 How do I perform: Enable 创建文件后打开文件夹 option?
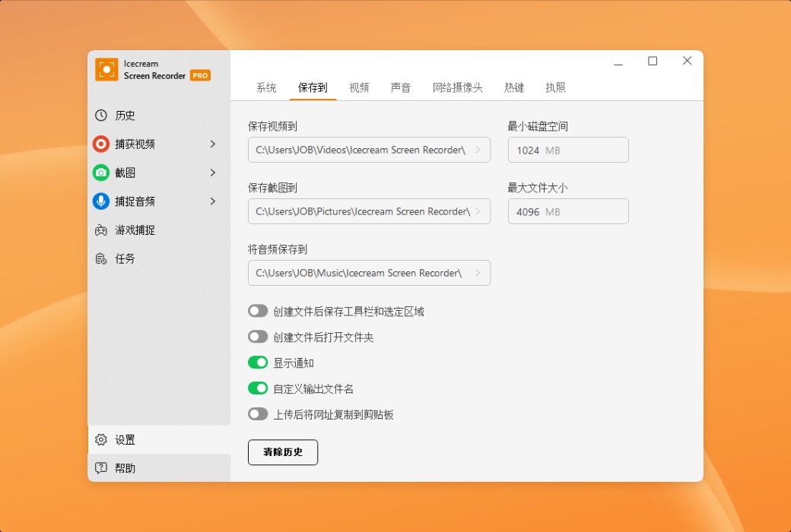(258, 336)
